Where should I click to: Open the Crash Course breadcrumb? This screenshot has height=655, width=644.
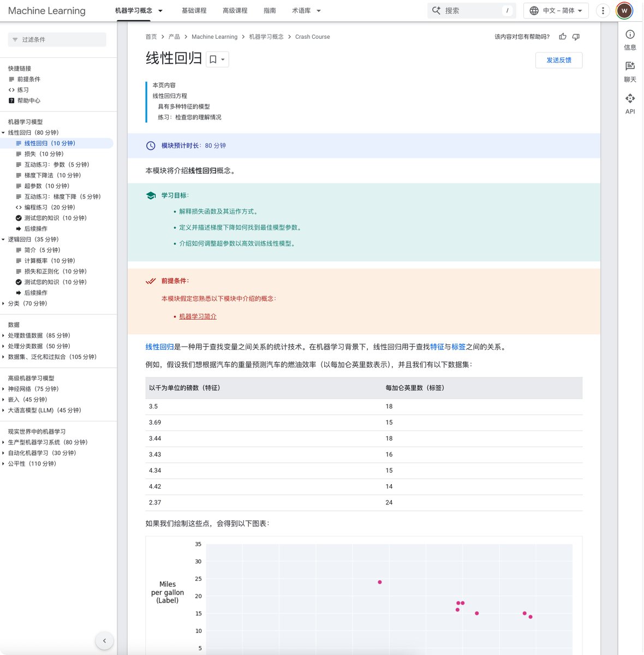(x=312, y=37)
